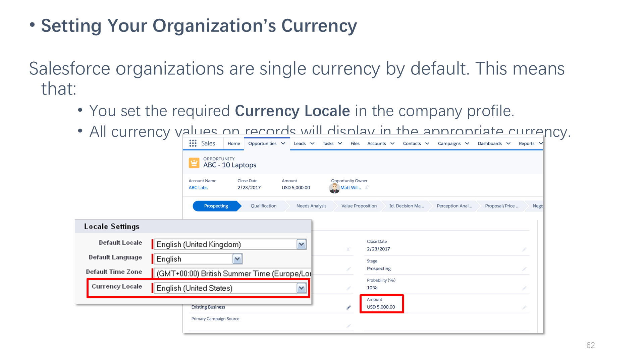Click 'ABC - 10 Laptops' opportunity title

tap(229, 165)
